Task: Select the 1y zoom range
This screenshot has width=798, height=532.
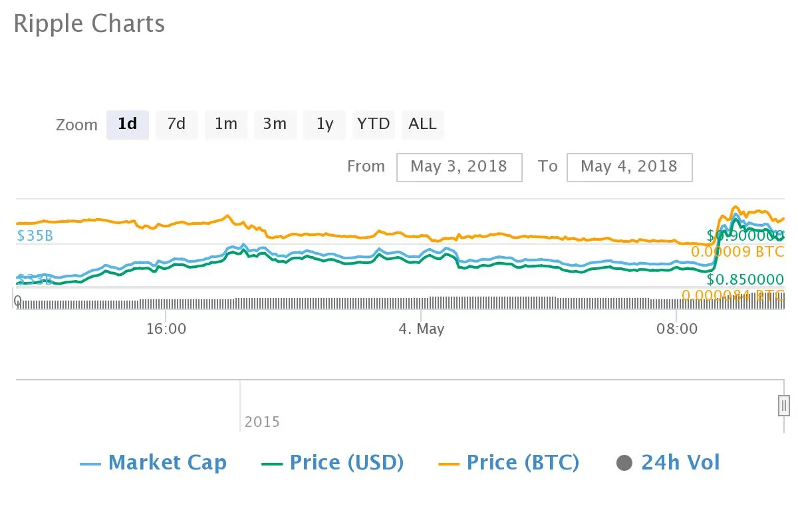Action: (325, 124)
